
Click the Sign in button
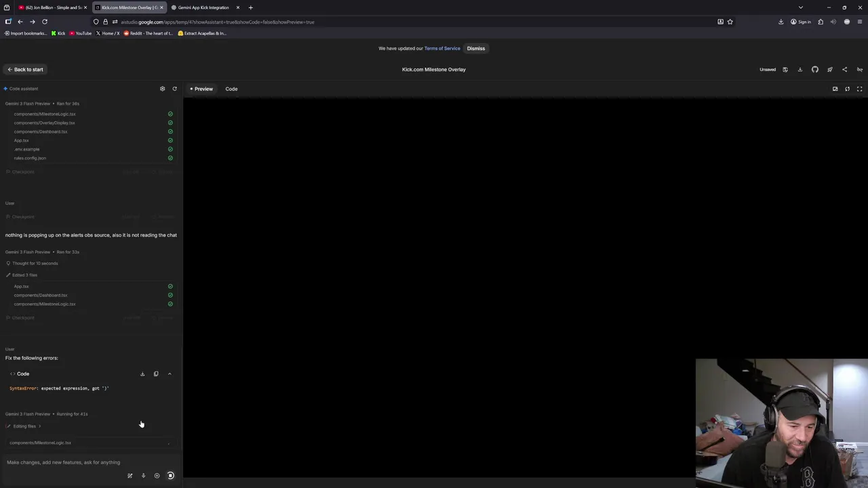tap(801, 22)
